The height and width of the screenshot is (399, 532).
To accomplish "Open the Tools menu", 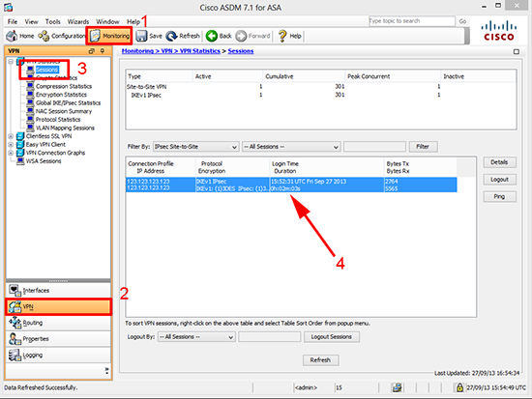I will (x=53, y=21).
